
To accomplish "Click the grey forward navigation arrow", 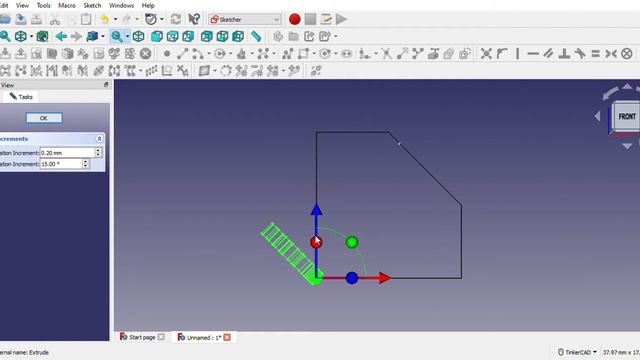I will coord(76,36).
